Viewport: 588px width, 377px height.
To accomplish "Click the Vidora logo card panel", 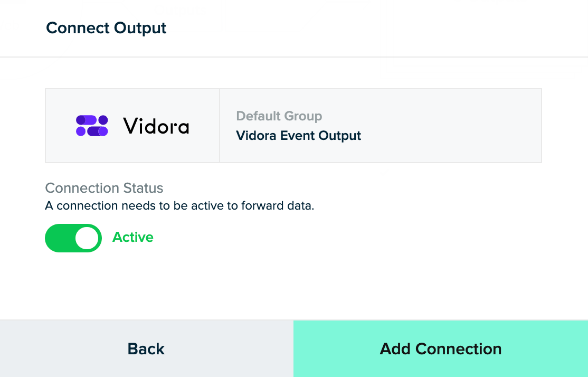I will point(132,126).
